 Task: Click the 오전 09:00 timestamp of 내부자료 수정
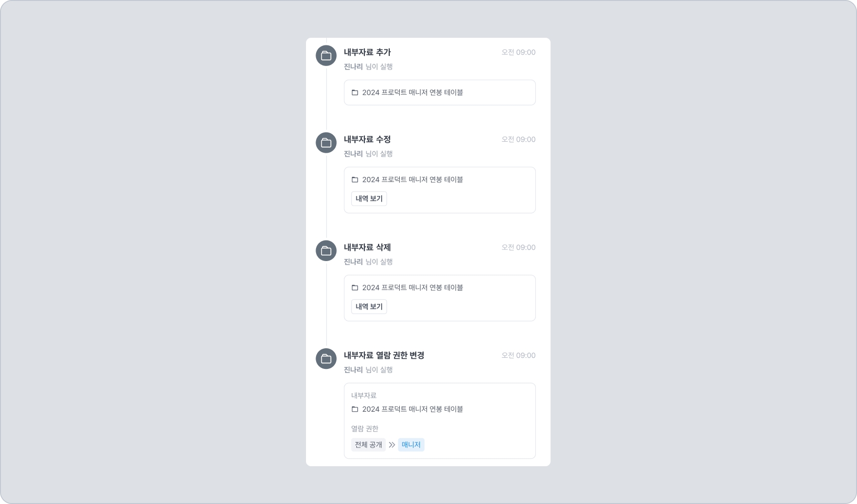[518, 140]
